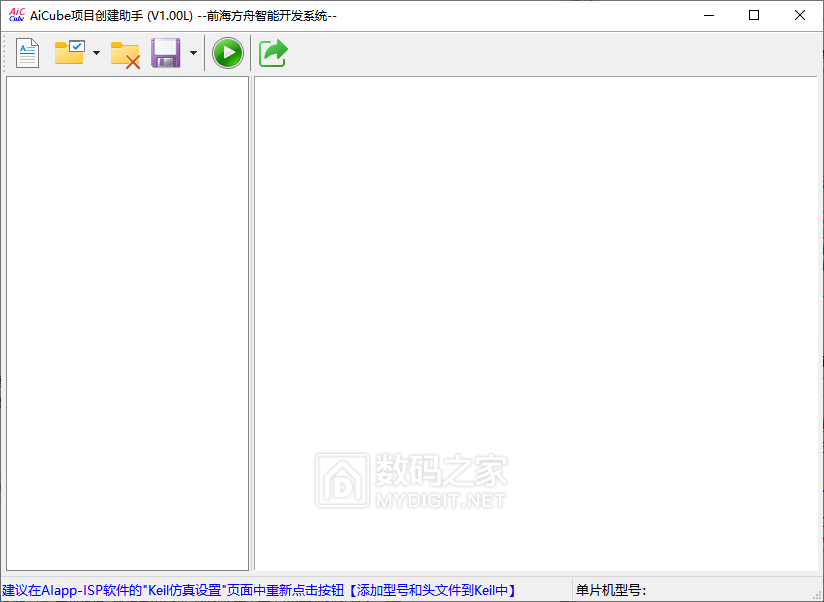Click the green export arrow icon
Image resolution: width=824 pixels, height=602 pixels.
tap(273, 53)
